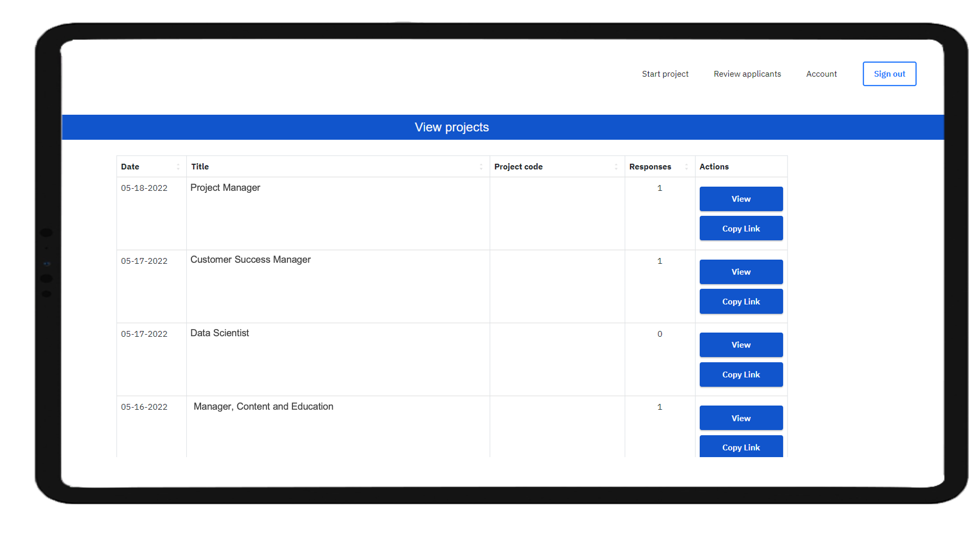
Task: Copy link for Project Manager project
Action: pos(741,228)
